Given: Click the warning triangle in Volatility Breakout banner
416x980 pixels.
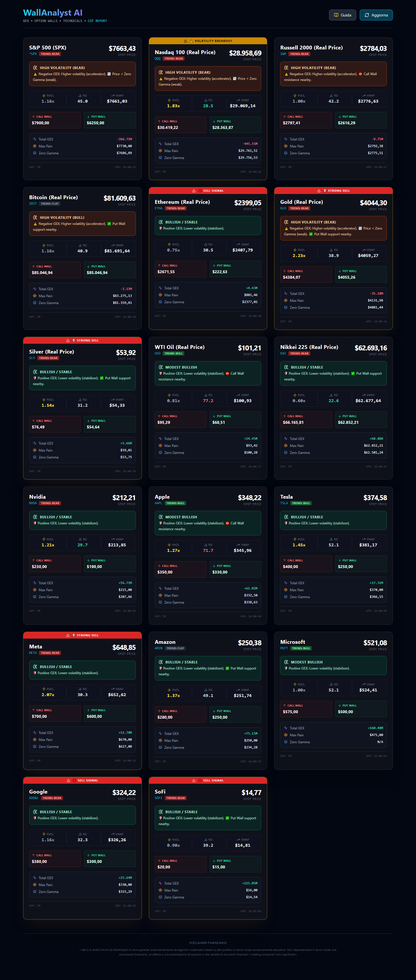Looking at the screenshot, I should 185,41.
